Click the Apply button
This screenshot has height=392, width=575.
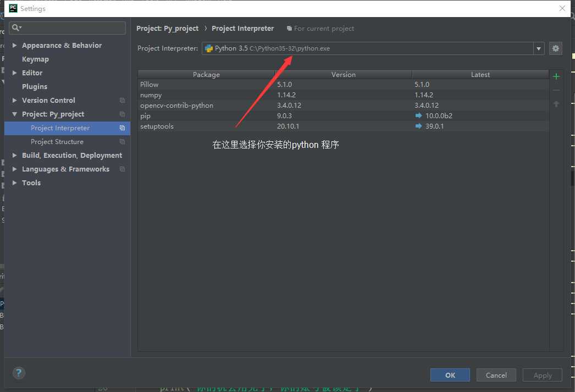[543, 375]
